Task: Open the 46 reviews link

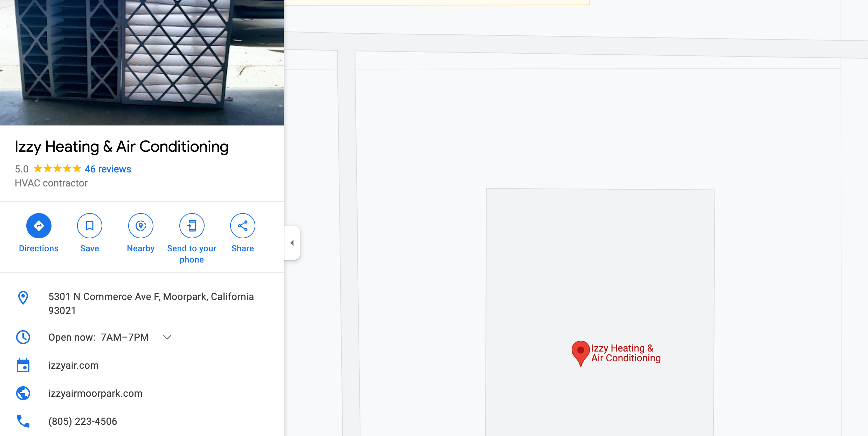Action: click(108, 169)
